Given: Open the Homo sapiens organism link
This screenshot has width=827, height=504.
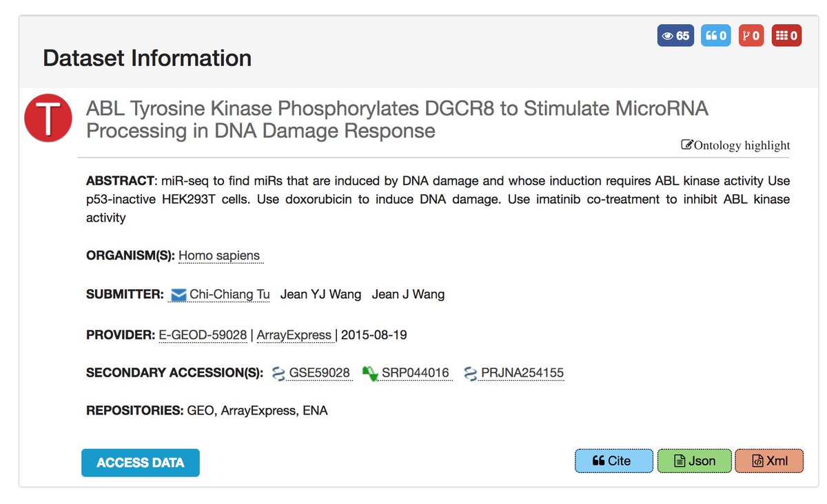Looking at the screenshot, I should (219, 256).
